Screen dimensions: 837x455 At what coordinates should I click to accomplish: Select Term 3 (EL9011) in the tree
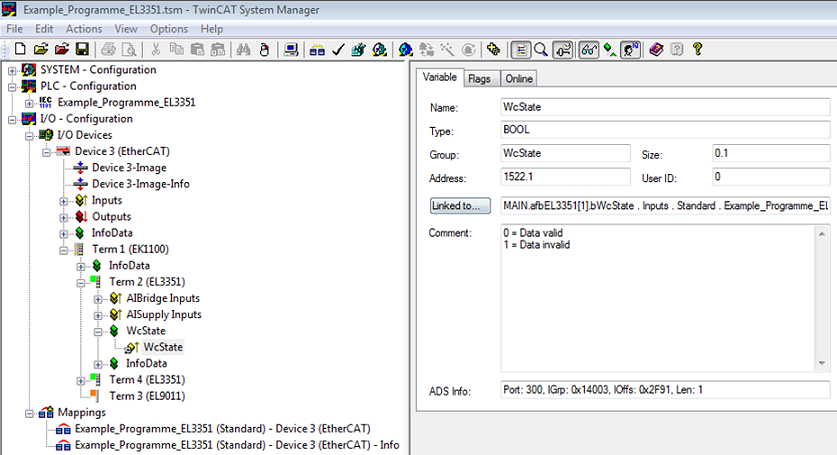pos(147,396)
